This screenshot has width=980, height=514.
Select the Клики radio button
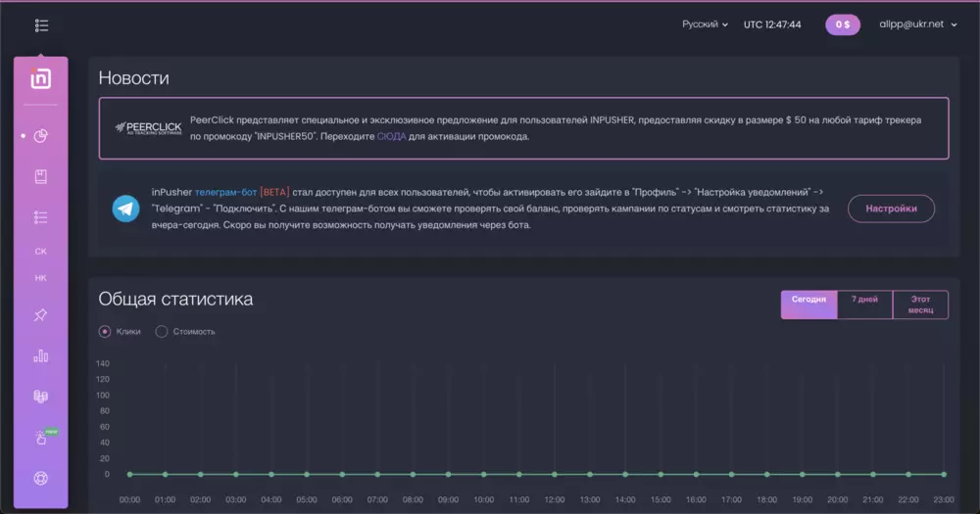105,332
